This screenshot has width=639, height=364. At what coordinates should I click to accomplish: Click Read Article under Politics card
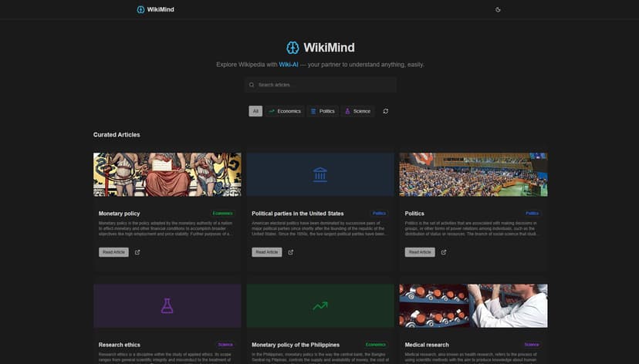pyautogui.click(x=419, y=252)
